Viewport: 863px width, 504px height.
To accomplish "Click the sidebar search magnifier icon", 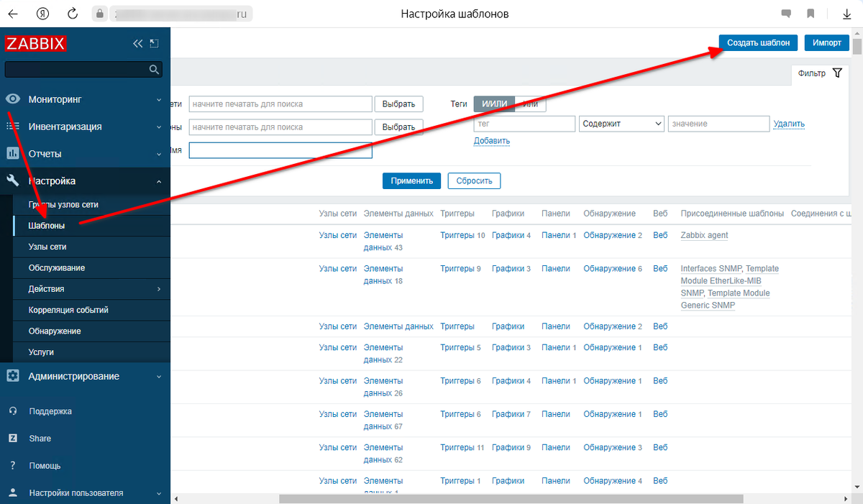I will 153,70.
